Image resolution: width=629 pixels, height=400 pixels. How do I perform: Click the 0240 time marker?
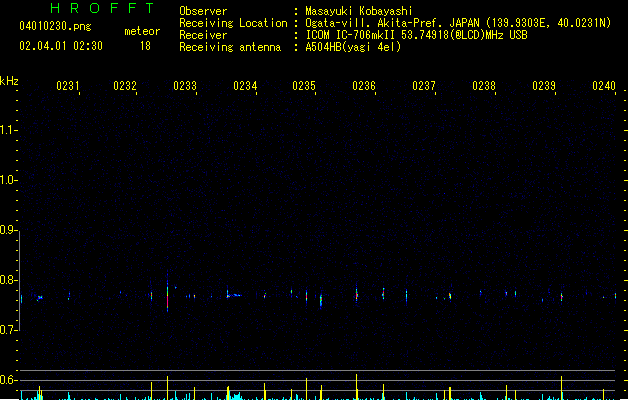(604, 85)
